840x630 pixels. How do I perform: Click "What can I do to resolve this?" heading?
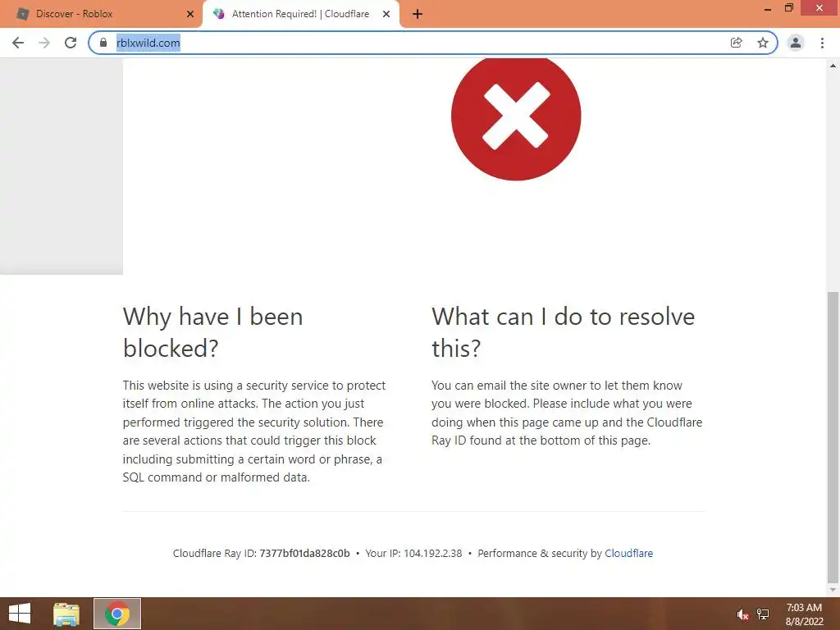(x=563, y=332)
